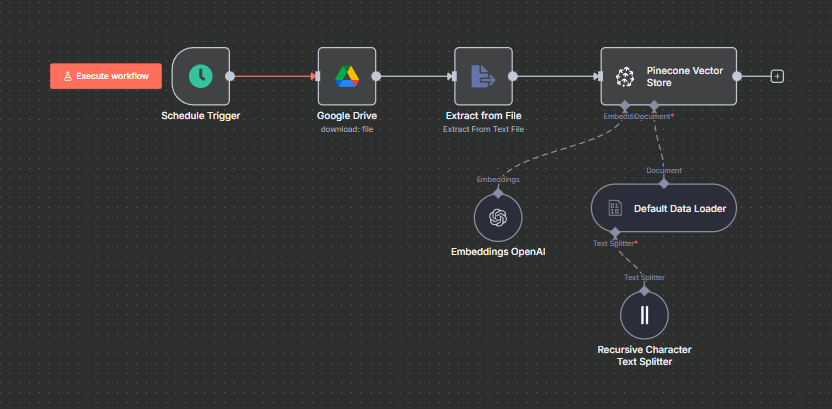
Task: Click Default Data Loader's Text Splitter diamond
Action: pyautogui.click(x=615, y=233)
